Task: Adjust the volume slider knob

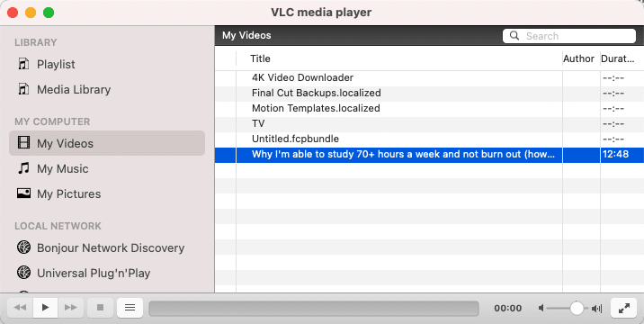Action: click(577, 308)
